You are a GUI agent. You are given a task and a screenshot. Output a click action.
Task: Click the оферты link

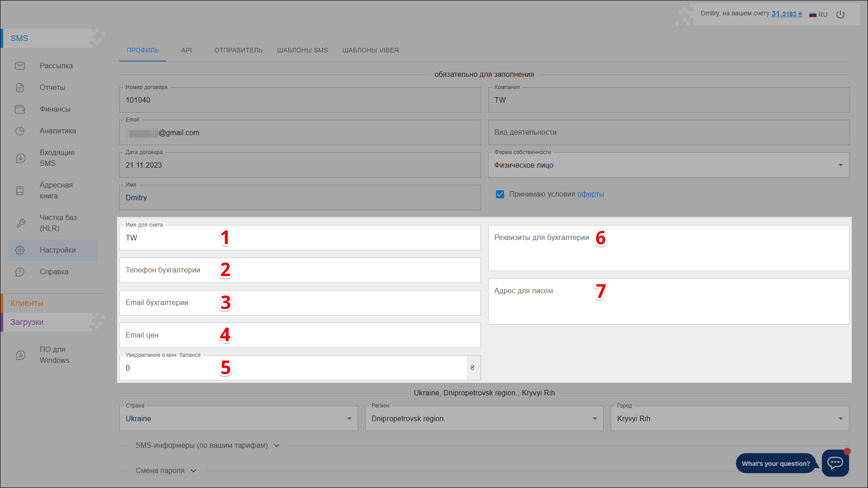[590, 194]
